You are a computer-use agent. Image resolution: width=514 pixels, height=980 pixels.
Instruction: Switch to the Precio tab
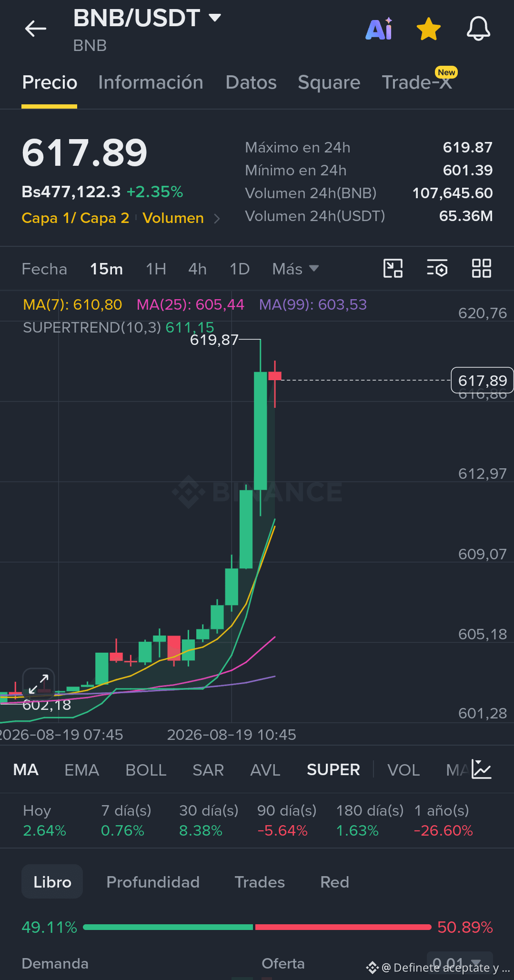50,82
